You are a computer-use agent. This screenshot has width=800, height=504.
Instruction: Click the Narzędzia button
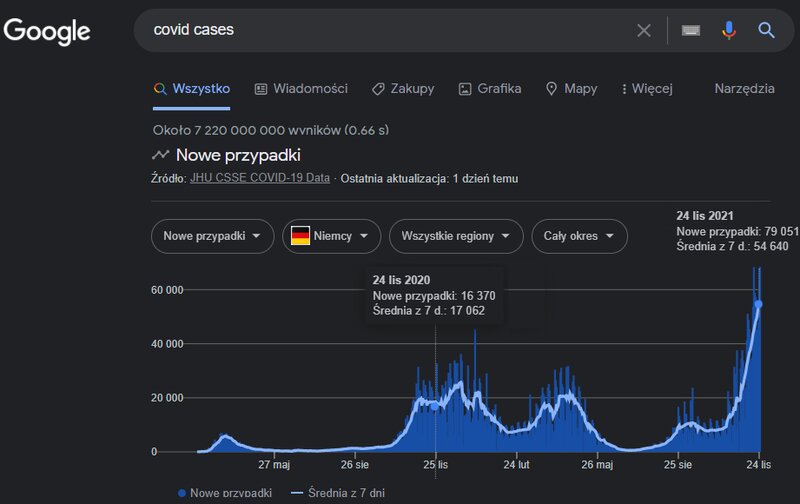pos(744,89)
